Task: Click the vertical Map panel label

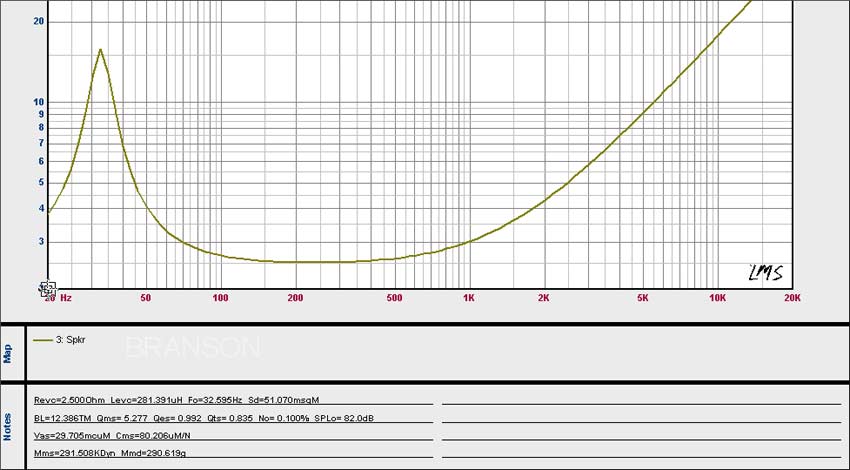Action: pyautogui.click(x=8, y=354)
